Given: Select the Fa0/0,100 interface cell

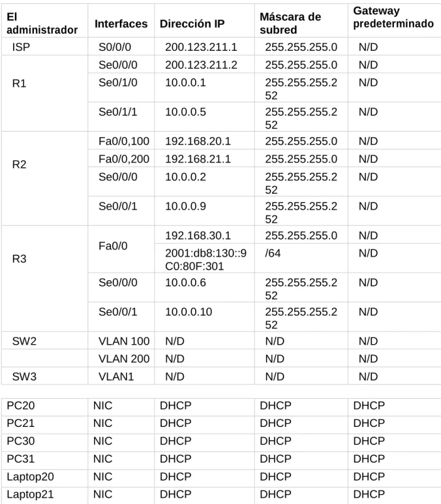Looking at the screenshot, I should pos(121,141).
